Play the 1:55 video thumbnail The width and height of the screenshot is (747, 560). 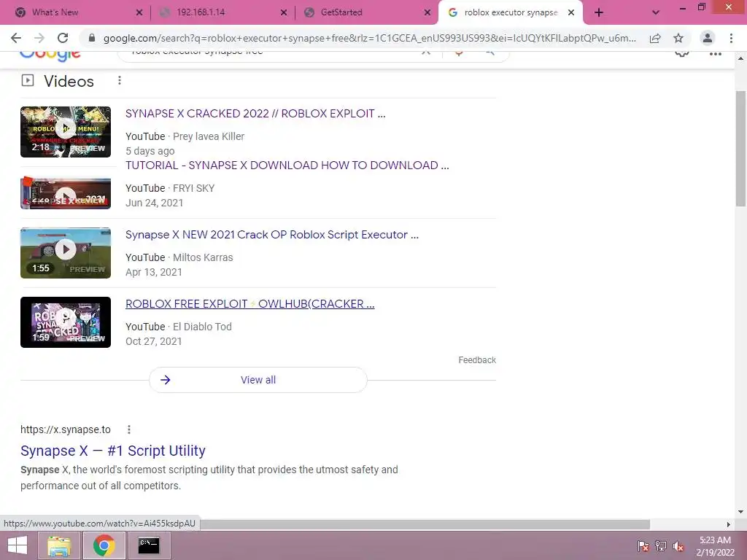[x=66, y=253]
